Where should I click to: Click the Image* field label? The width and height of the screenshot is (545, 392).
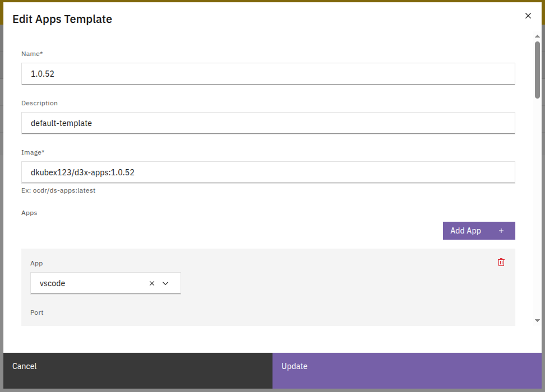[33, 152]
